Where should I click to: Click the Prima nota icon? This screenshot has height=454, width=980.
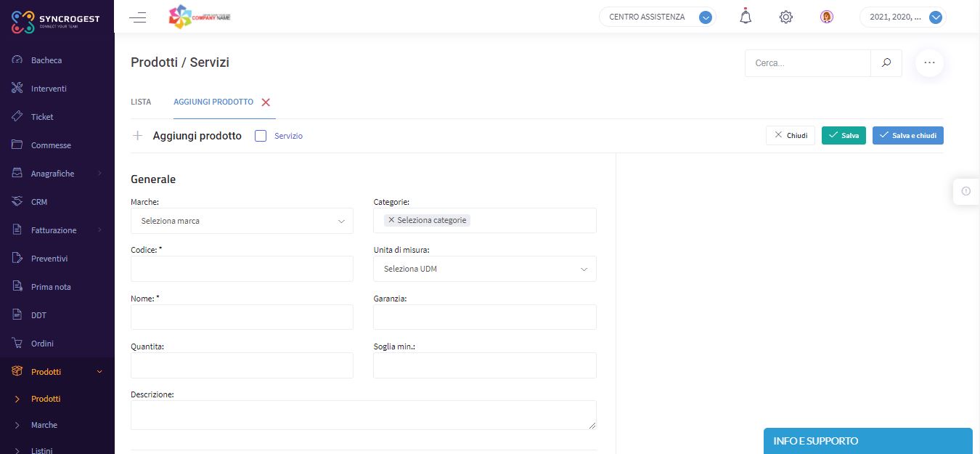pyautogui.click(x=17, y=287)
